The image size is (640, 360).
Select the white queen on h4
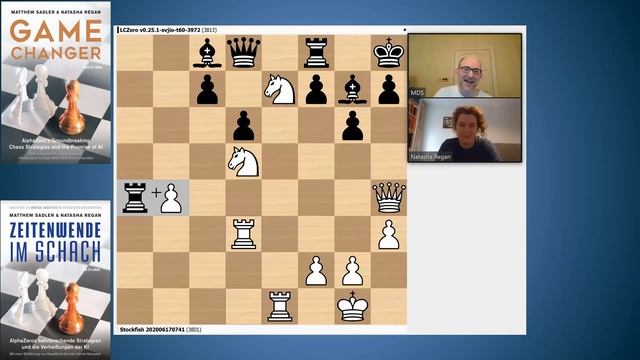click(x=389, y=198)
